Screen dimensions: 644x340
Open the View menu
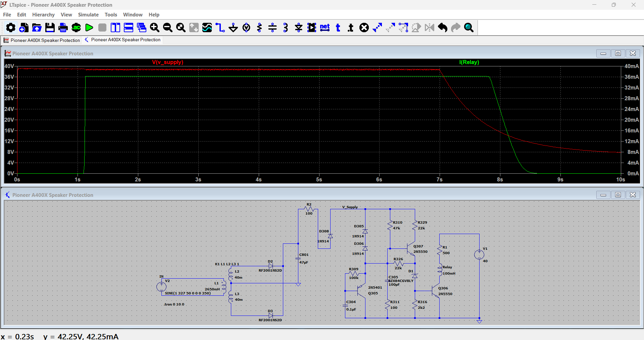click(66, 15)
